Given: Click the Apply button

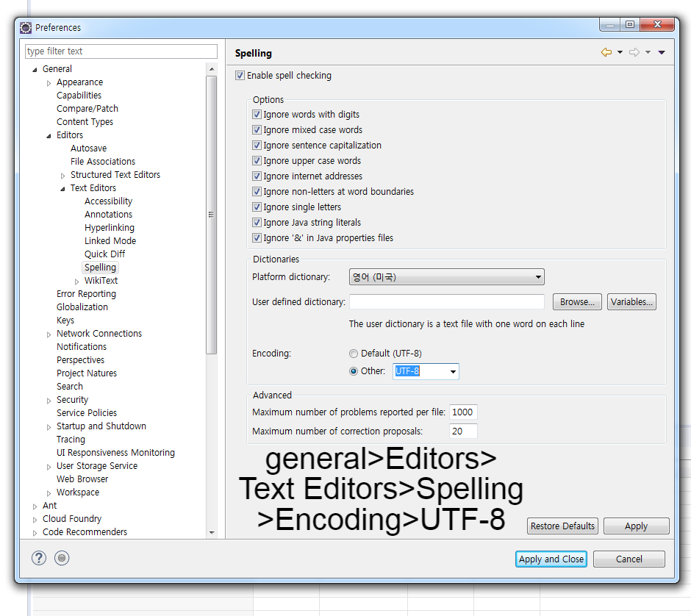Looking at the screenshot, I should (x=636, y=526).
